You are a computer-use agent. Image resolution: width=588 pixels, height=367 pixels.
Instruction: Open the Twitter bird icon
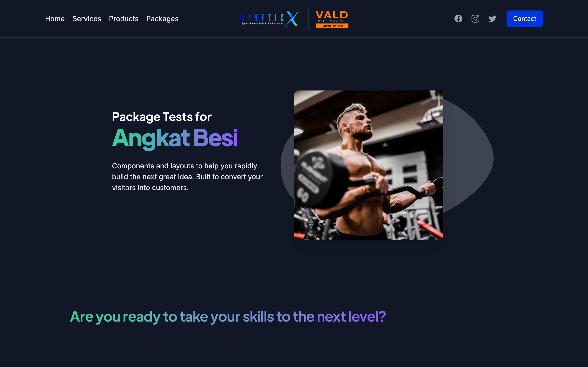[492, 19]
